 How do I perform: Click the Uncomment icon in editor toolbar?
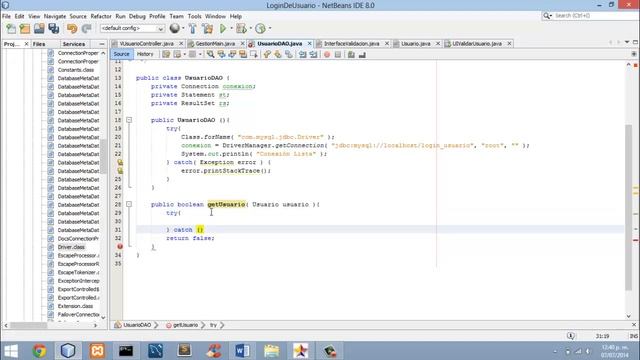tap(362, 54)
